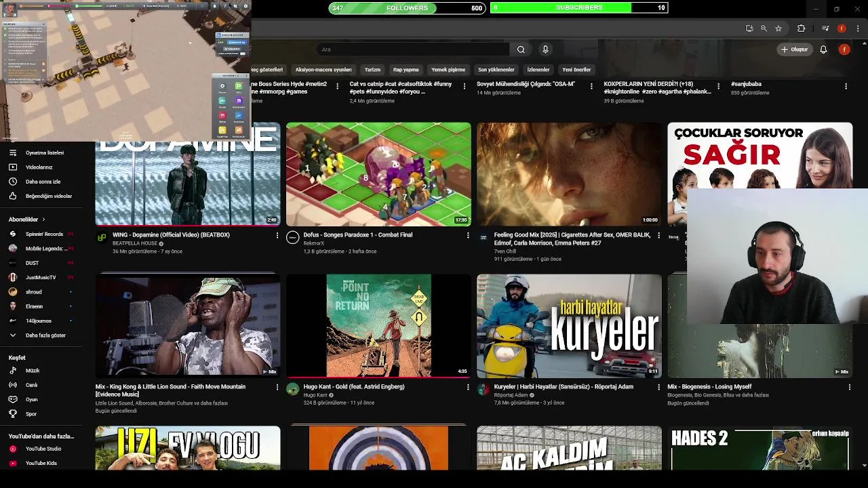Screen dimensions: 868x488
Task: Open options menu for Biogenesis mix
Action: pos(849,387)
